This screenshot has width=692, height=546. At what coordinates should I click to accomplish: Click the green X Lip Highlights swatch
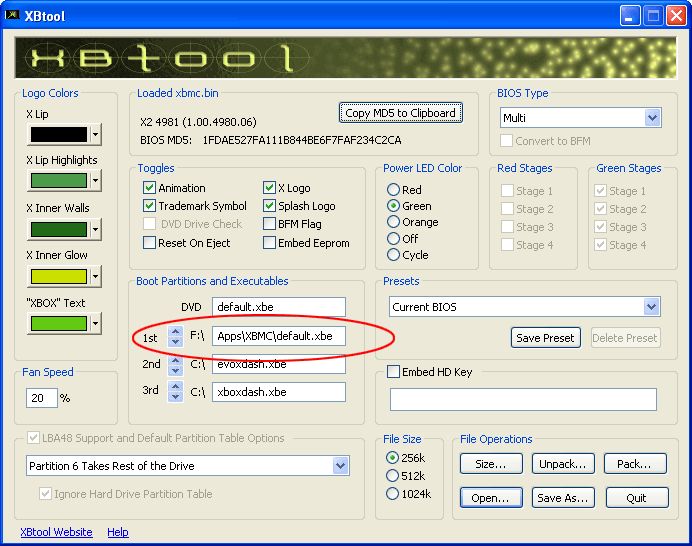[59, 181]
